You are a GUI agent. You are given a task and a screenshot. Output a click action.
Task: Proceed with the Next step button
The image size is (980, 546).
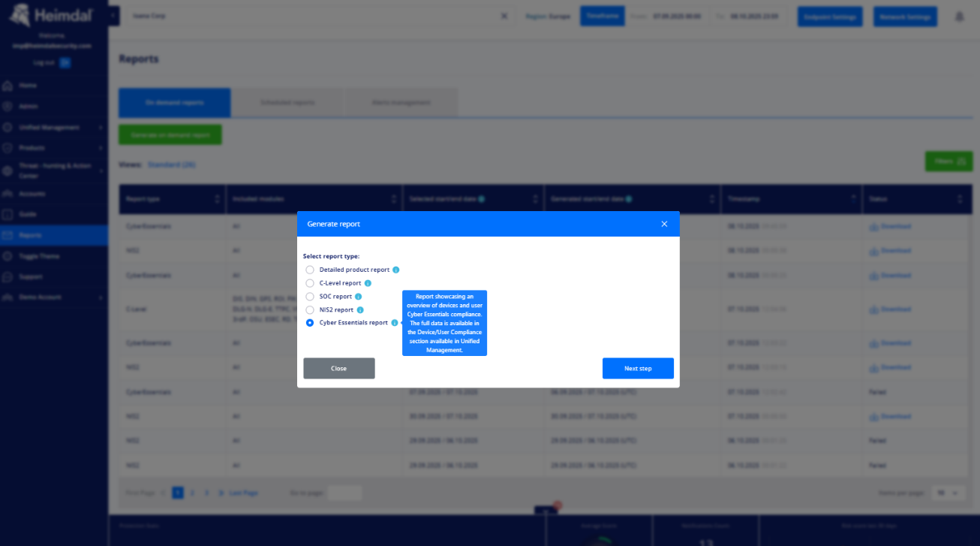pos(638,368)
